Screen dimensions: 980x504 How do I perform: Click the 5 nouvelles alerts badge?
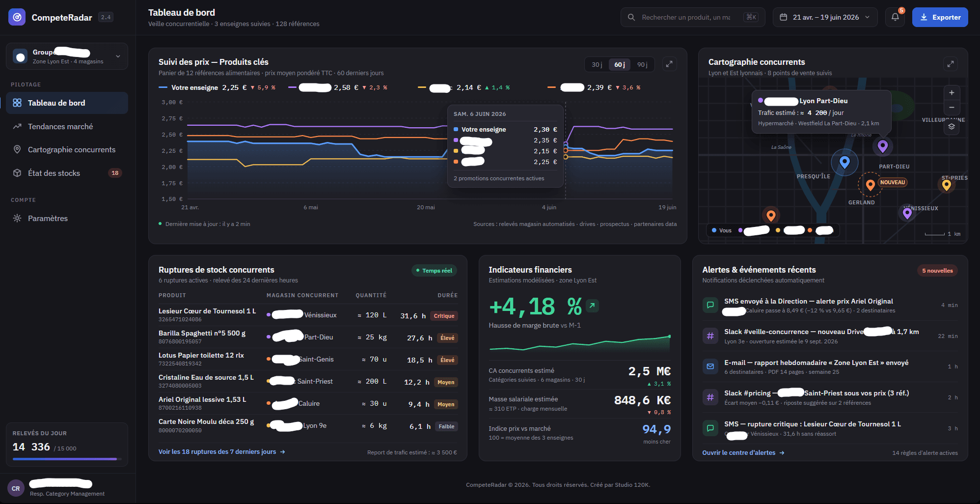937,271
